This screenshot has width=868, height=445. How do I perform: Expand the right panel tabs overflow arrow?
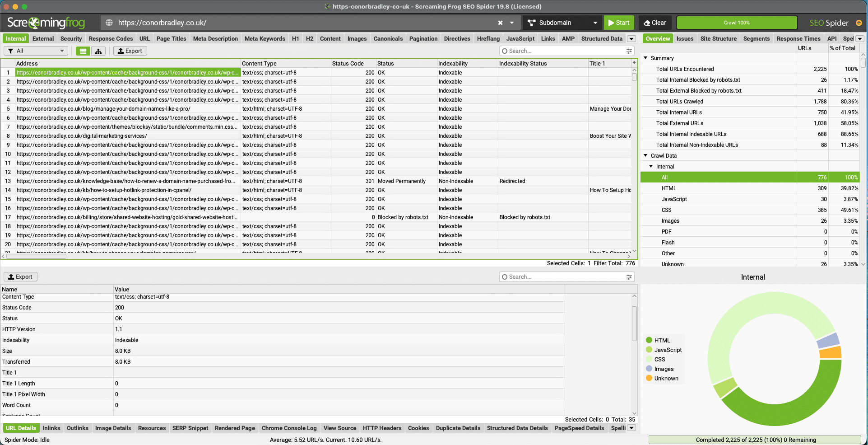pyautogui.click(x=860, y=39)
